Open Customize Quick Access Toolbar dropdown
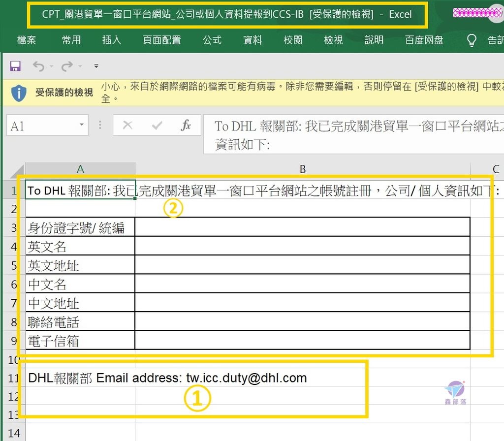The width and height of the screenshot is (504, 441). tap(96, 66)
